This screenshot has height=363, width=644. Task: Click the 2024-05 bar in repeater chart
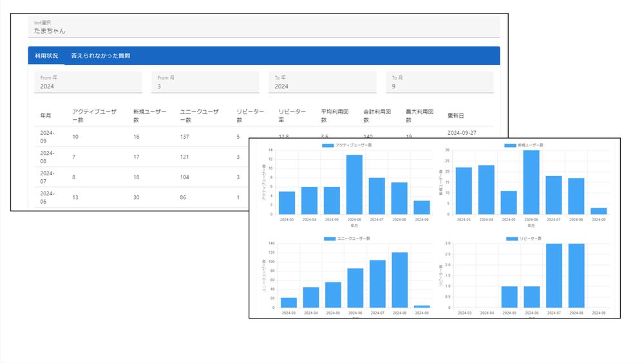tap(509, 297)
